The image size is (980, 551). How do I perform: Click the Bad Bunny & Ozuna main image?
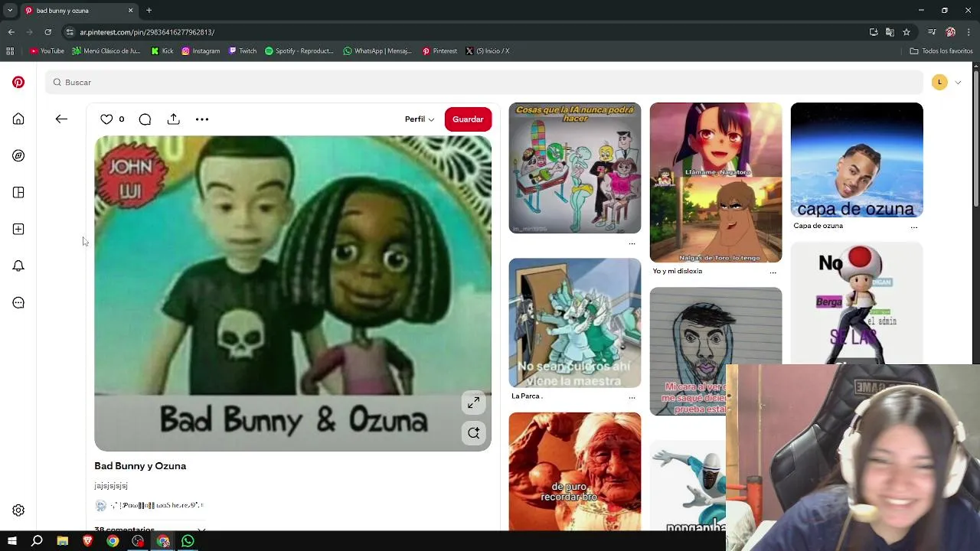(292, 293)
